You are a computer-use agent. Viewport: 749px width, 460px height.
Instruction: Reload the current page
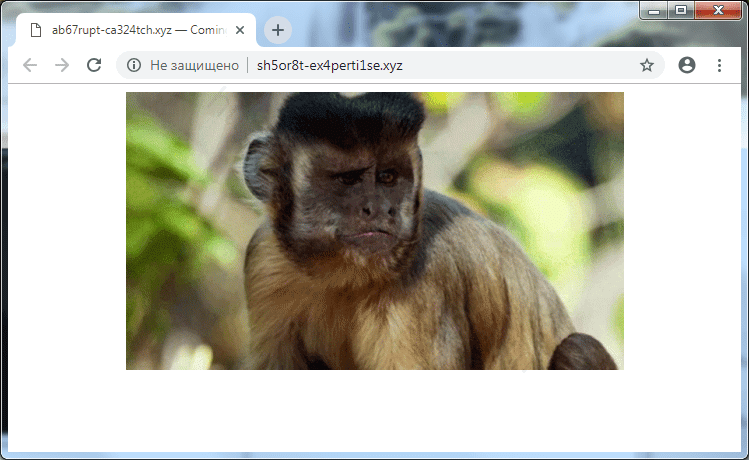pyautogui.click(x=94, y=65)
